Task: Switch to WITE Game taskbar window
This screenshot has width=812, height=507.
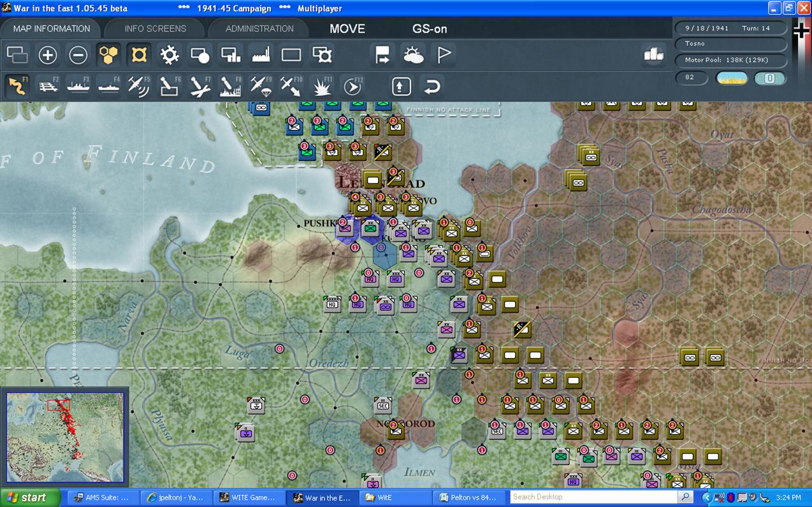Action: click(249, 497)
